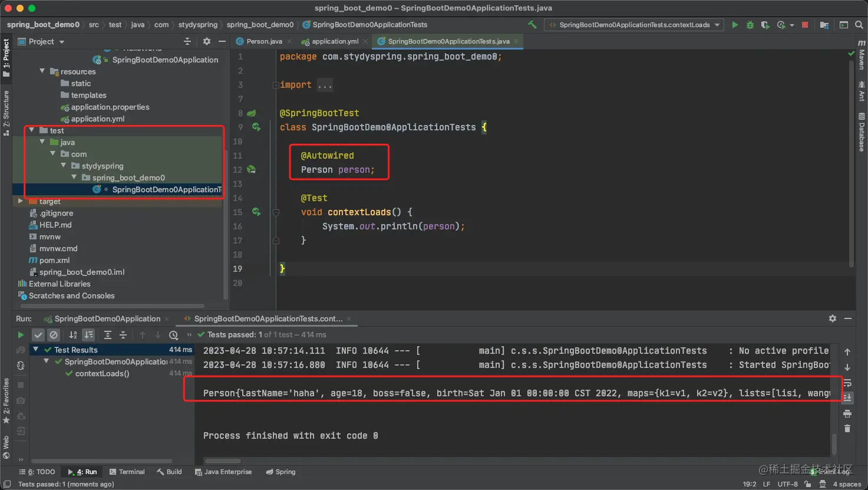Open Search Everywhere magnifier icon
868x490 pixels.
[x=859, y=25]
